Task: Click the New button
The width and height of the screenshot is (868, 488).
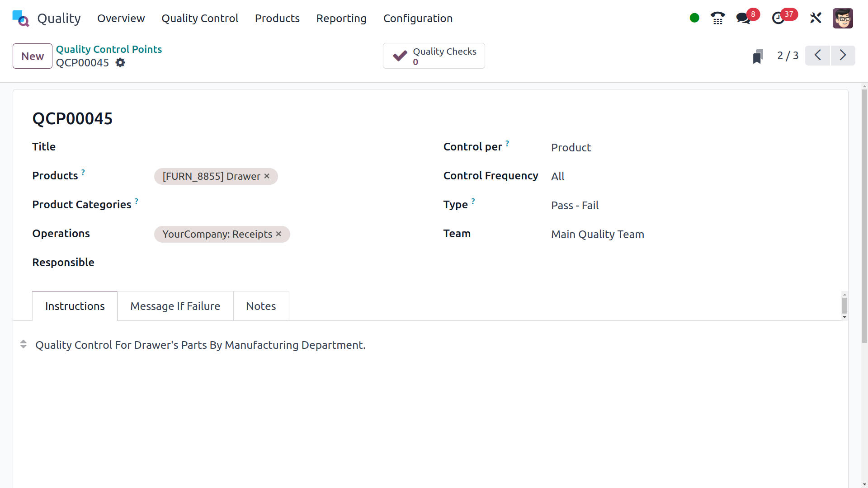Action: point(33,56)
